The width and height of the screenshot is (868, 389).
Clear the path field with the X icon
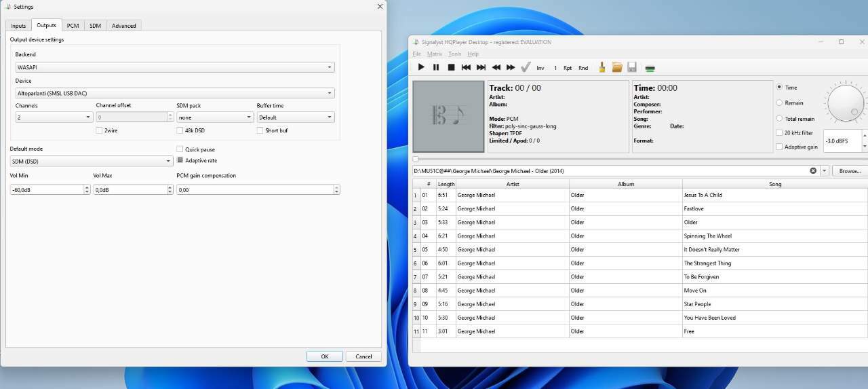click(x=813, y=170)
